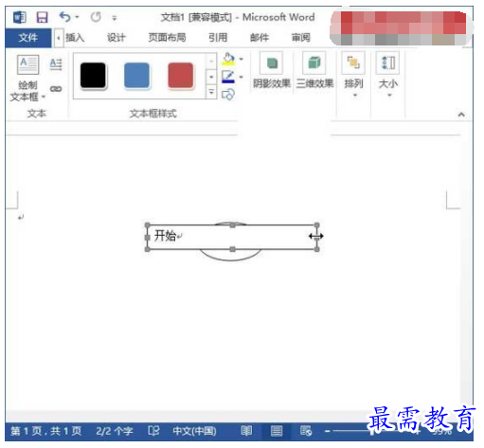Switch to Print Layout view icon
Screen dimensions: 484x448
pos(277,431)
